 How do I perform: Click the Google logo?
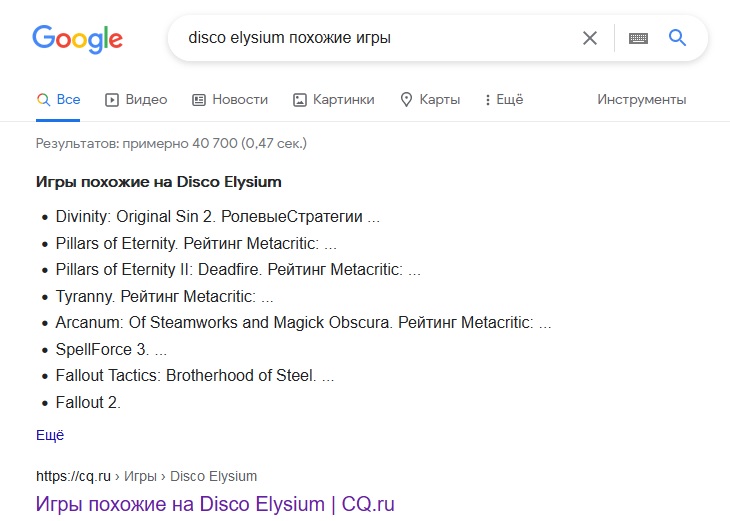coord(77,38)
